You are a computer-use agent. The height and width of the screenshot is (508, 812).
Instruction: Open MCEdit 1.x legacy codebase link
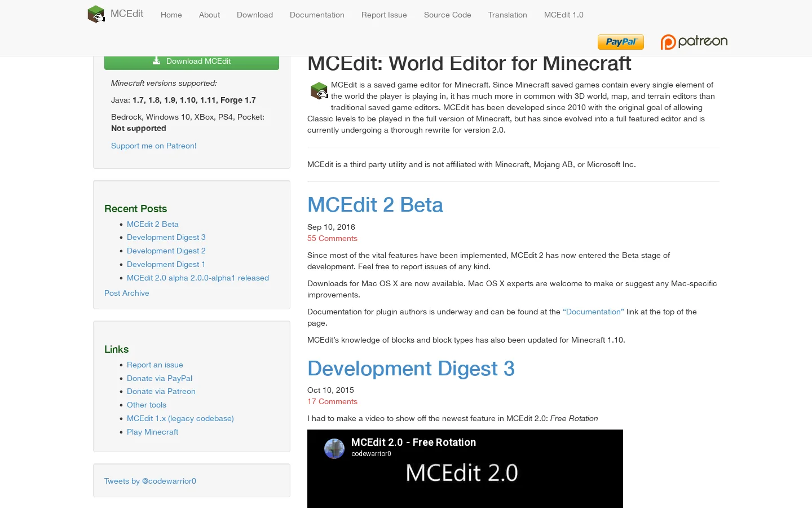click(180, 418)
